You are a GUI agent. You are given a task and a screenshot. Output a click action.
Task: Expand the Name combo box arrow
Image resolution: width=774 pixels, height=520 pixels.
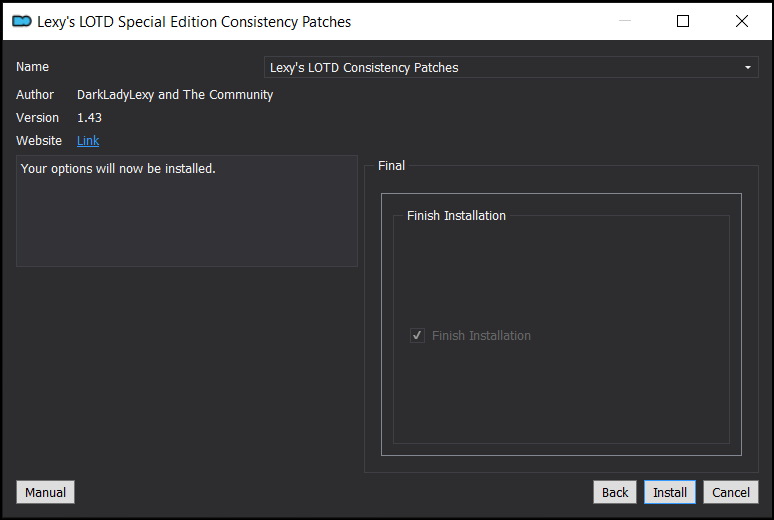(748, 67)
